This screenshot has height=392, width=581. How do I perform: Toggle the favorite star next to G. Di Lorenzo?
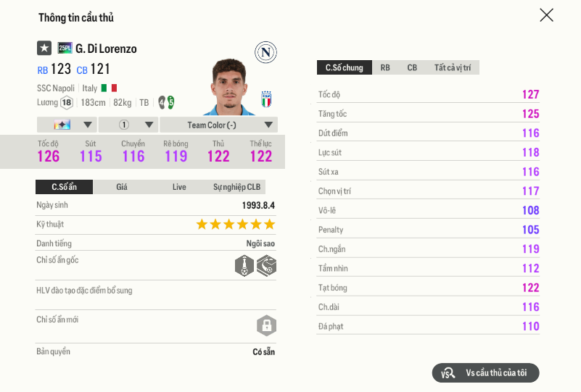coord(44,48)
